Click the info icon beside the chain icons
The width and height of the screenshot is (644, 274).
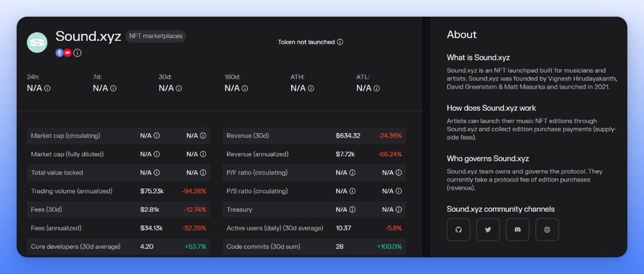77,53
